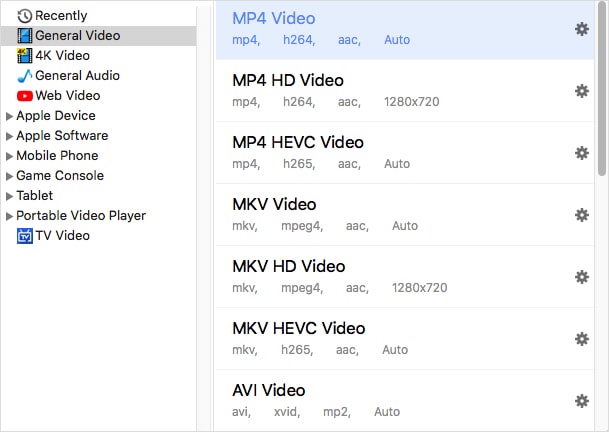Open settings gear for AVI Video
The height and width of the screenshot is (432, 609).
(x=581, y=401)
